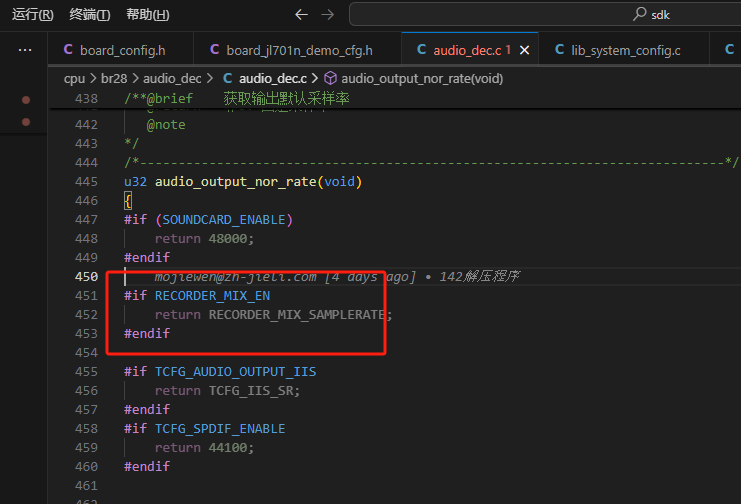Click TCFG_AUDIO_OUTPUT_IIS macro
The width and height of the screenshot is (741, 504).
click(x=235, y=372)
